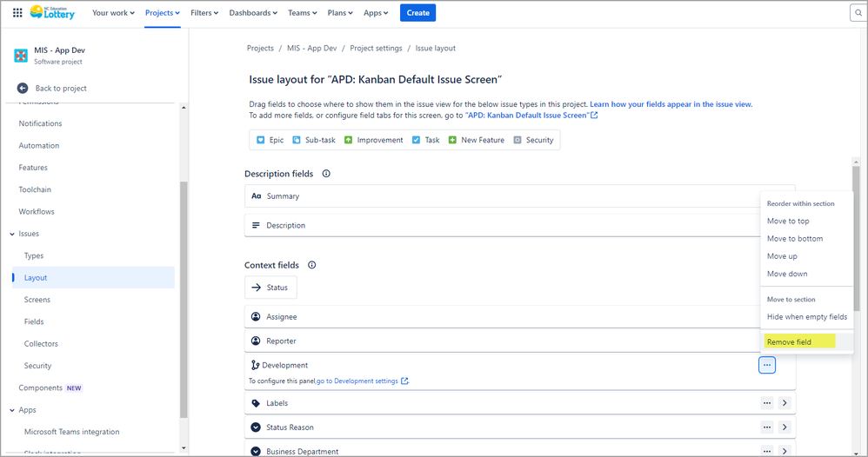Open the app switcher grid icon

point(17,13)
